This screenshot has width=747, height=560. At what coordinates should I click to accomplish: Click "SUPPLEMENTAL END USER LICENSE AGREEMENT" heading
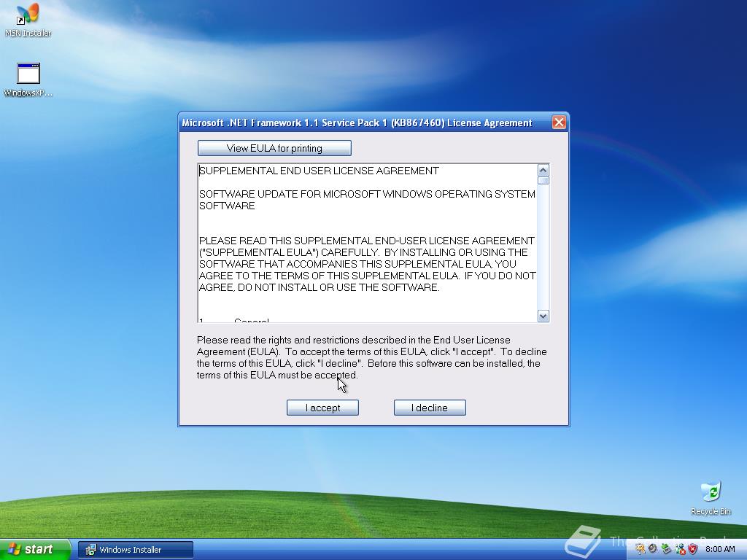tap(319, 171)
